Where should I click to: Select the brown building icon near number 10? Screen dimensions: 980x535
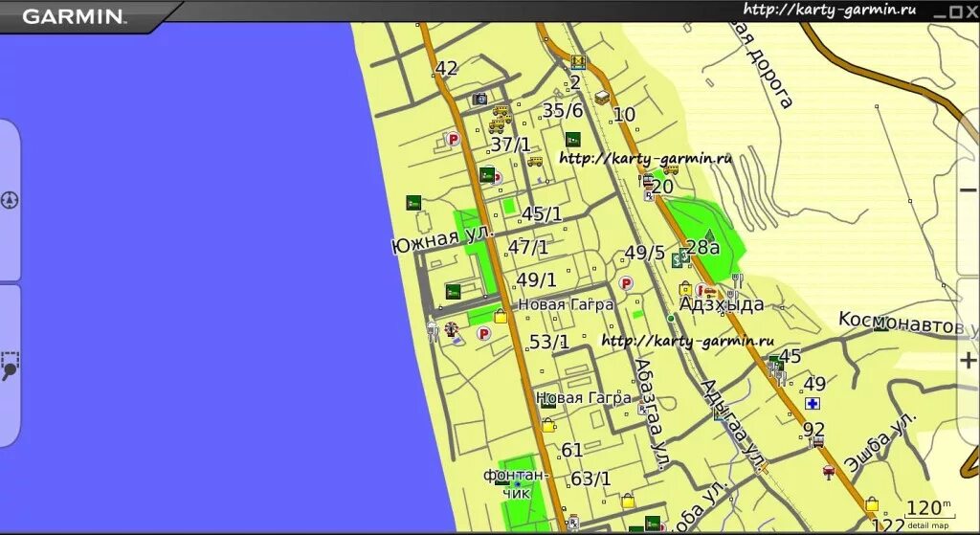(x=602, y=98)
